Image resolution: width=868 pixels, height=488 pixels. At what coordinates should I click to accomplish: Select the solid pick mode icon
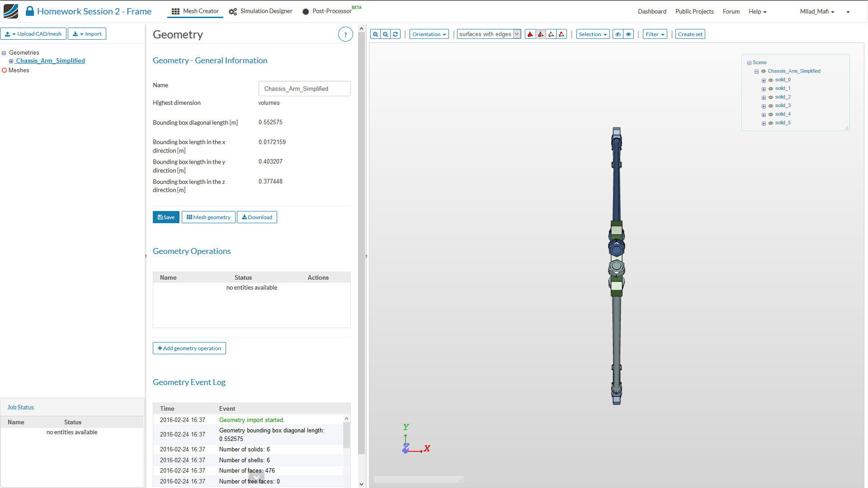[x=530, y=34]
